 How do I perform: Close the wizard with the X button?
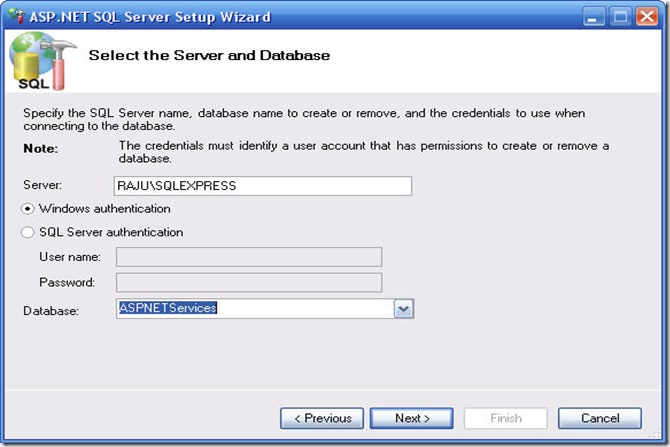(647, 17)
